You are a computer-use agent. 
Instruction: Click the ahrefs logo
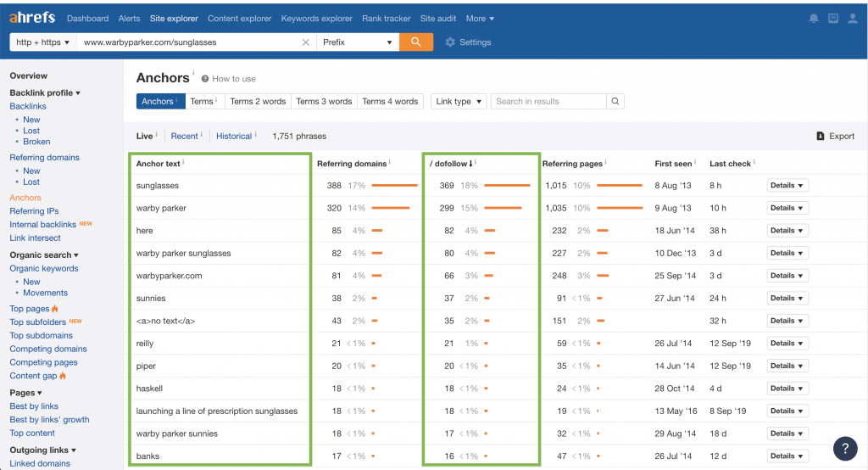click(32, 18)
